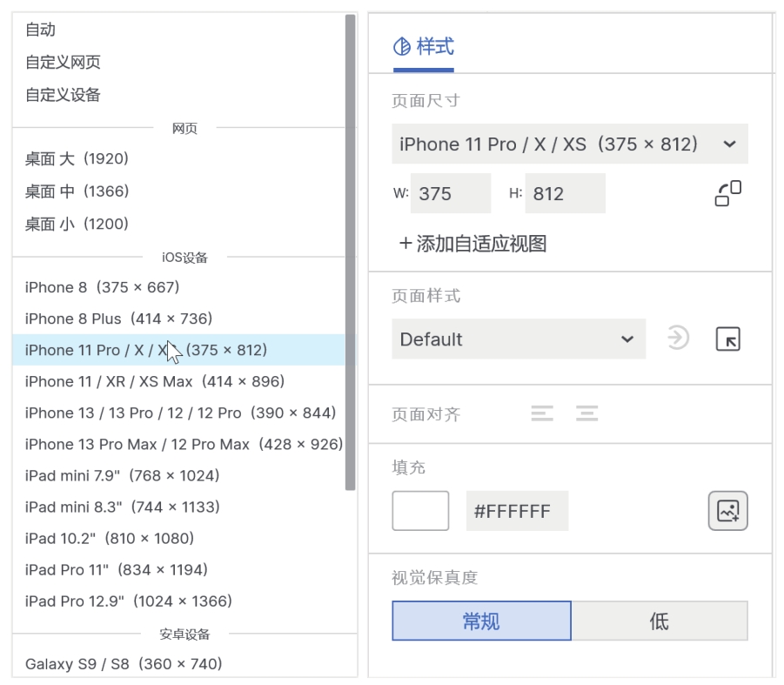The width and height of the screenshot is (784, 685).
Task: Open the Default page style dropdown
Action: [519, 339]
